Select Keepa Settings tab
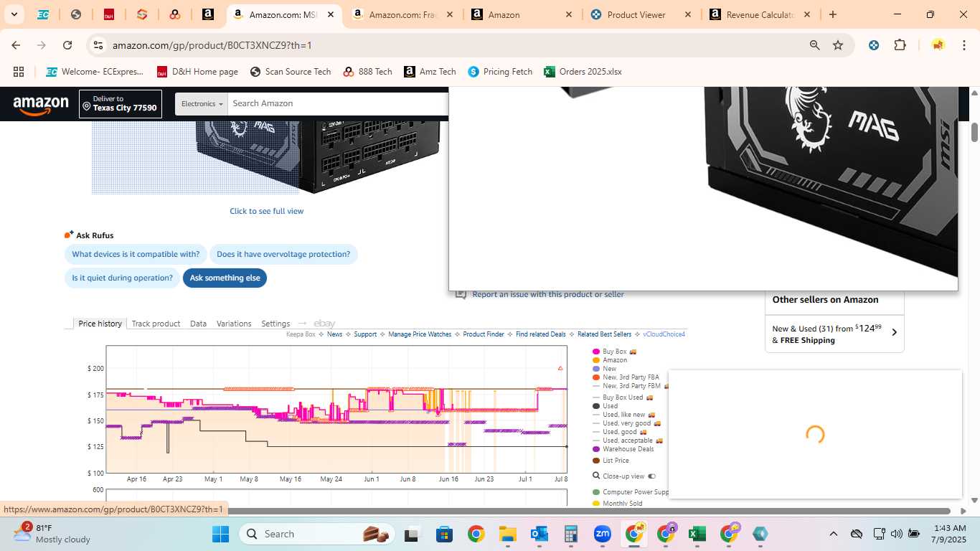 coord(275,324)
